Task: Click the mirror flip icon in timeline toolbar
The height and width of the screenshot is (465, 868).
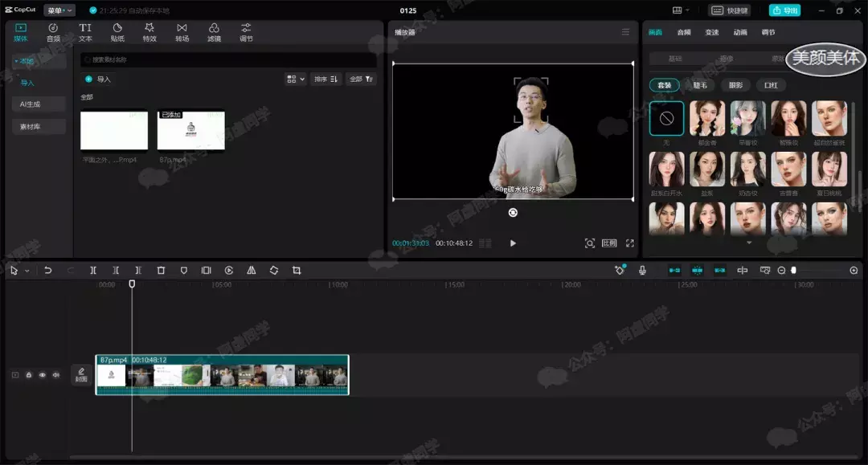Action: pyautogui.click(x=252, y=271)
